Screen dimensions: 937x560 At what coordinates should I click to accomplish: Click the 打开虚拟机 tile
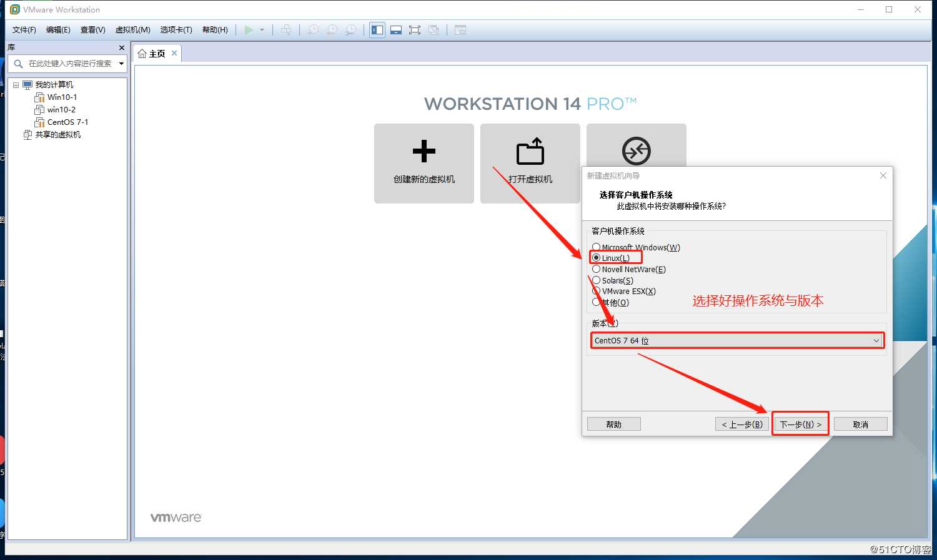pyautogui.click(x=530, y=164)
